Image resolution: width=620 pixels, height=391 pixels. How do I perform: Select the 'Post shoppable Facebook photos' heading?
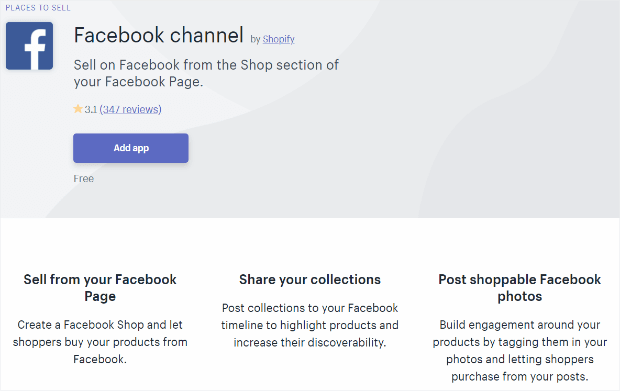tap(520, 288)
